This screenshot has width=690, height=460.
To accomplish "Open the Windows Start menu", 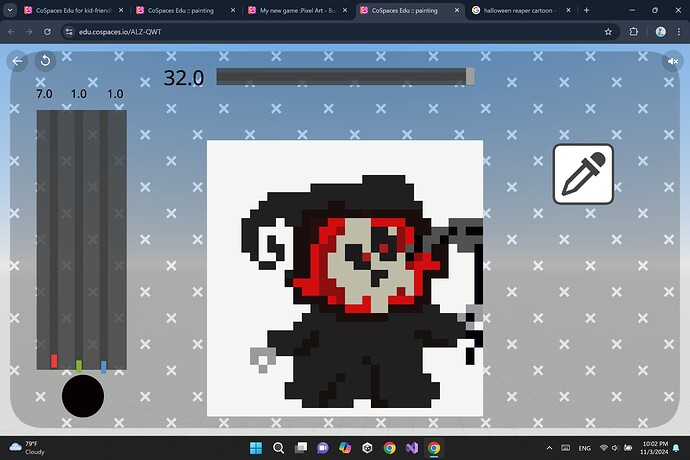I will (x=256, y=448).
